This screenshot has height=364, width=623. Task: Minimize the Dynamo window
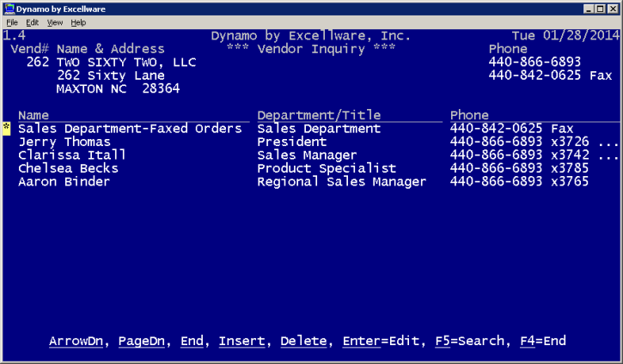point(589,9)
